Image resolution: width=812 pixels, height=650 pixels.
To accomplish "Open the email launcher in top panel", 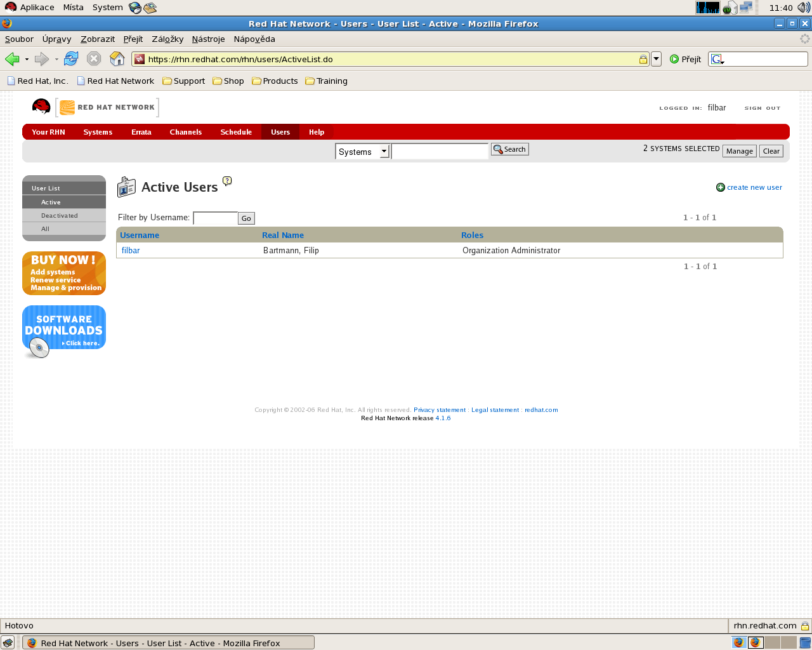I will pyautogui.click(x=150, y=8).
